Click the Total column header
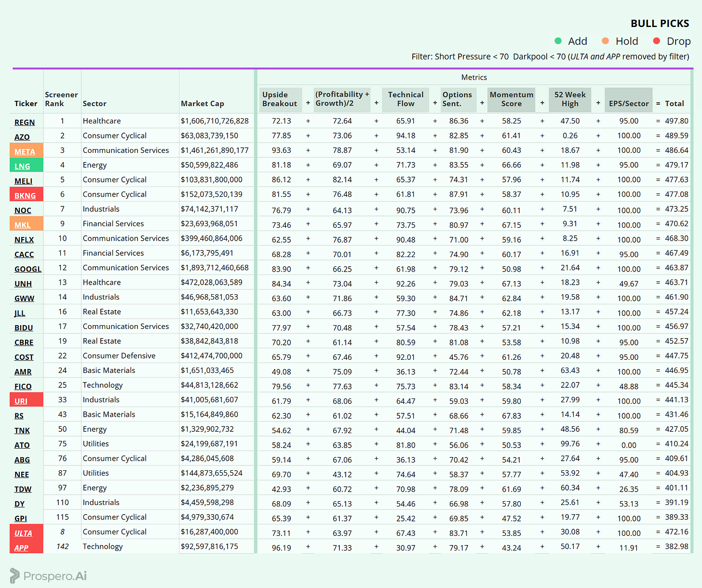The width and height of the screenshot is (702, 588). 674,103
